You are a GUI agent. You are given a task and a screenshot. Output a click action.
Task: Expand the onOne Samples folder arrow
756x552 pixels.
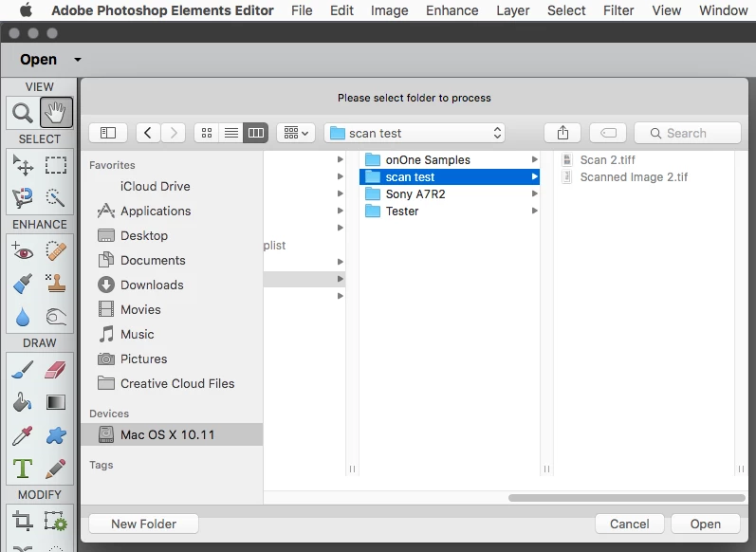click(x=534, y=159)
